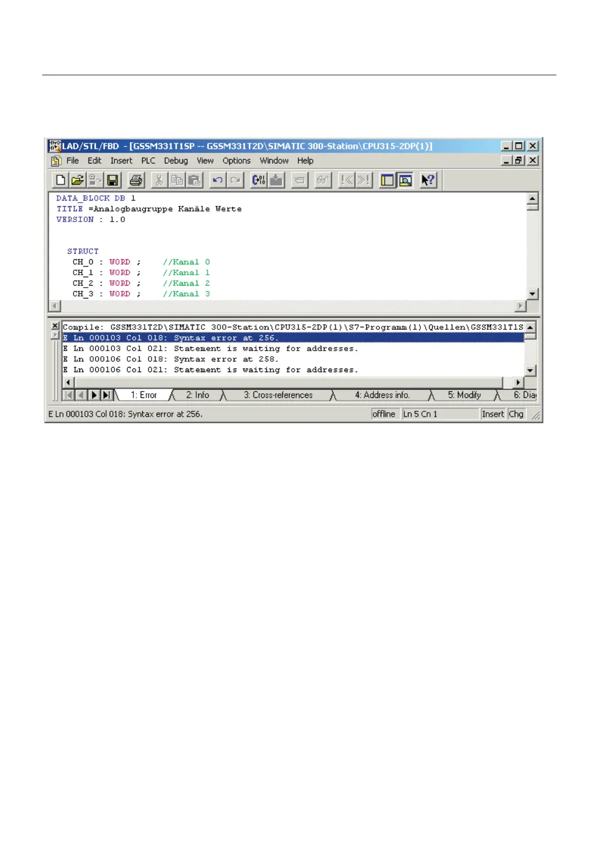This screenshot has width=613, height=868.
Task: Jump to previous error icon
Action: [x=347, y=180]
